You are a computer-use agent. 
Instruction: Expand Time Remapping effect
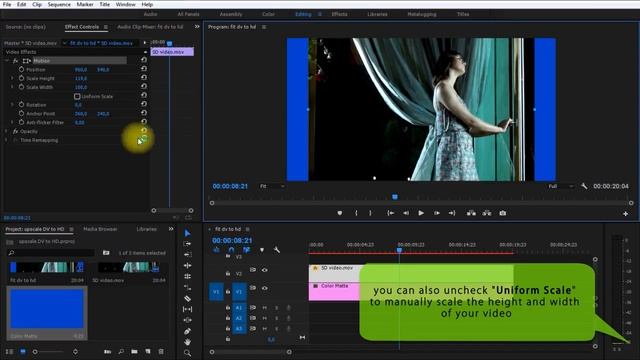coord(6,140)
